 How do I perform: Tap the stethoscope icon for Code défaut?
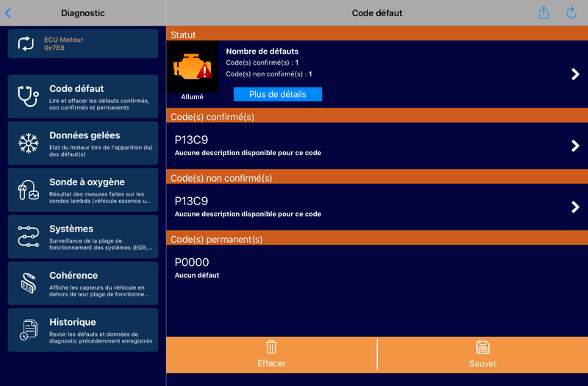tap(28, 96)
